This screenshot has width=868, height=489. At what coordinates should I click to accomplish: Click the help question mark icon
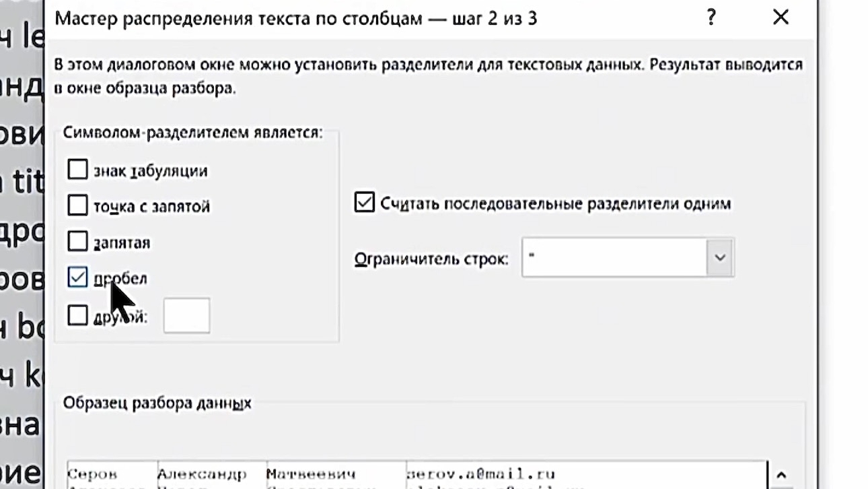click(711, 18)
